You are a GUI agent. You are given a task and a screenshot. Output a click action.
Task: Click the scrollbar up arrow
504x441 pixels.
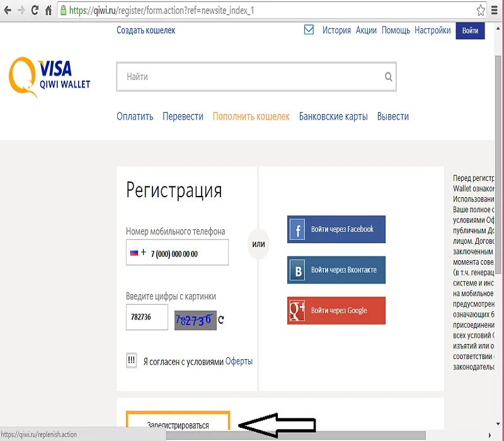click(x=498, y=28)
